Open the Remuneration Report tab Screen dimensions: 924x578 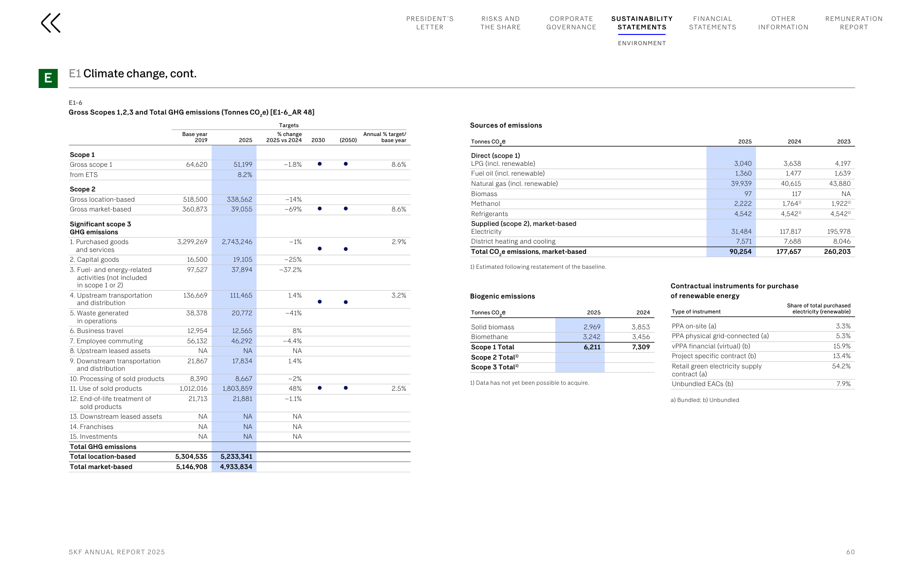click(854, 23)
